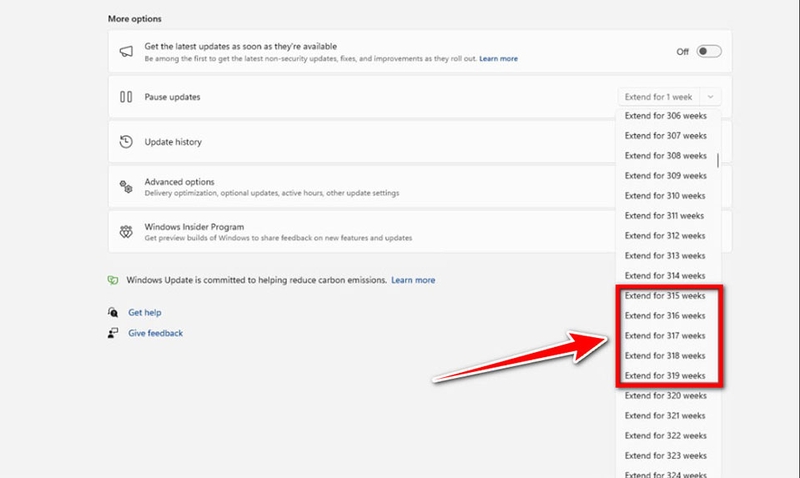Click the Pause updates pause icon
The height and width of the screenshot is (478, 800).
tap(126, 96)
